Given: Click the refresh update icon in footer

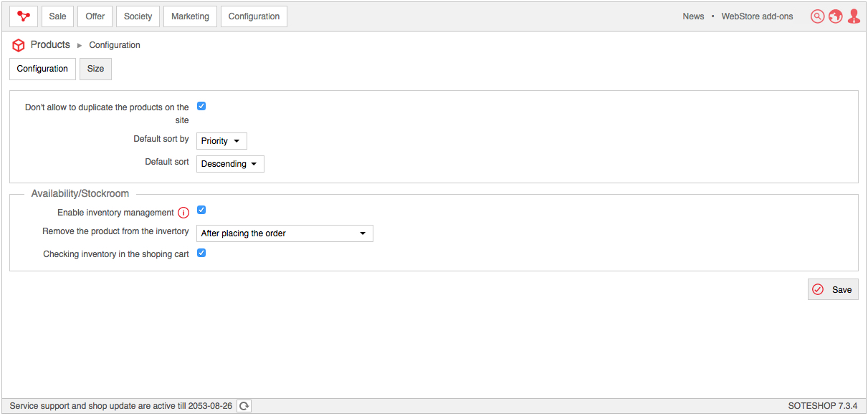Looking at the screenshot, I should (244, 406).
